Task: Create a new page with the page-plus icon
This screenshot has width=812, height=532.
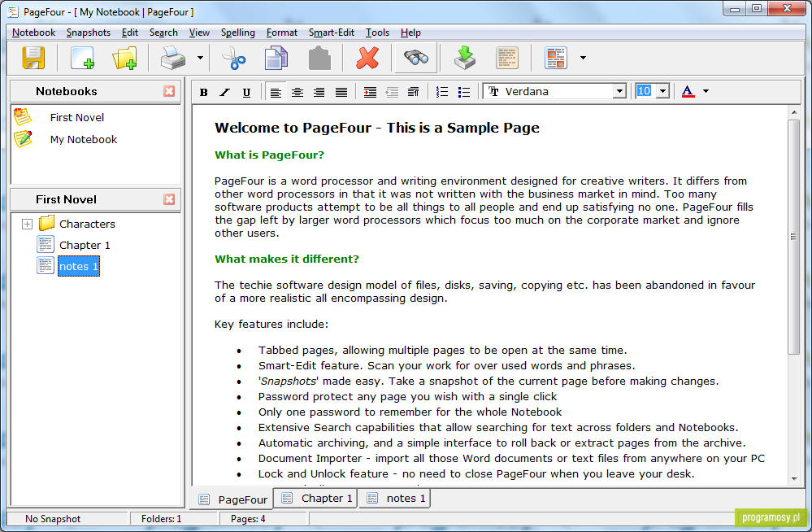Action: click(82, 58)
